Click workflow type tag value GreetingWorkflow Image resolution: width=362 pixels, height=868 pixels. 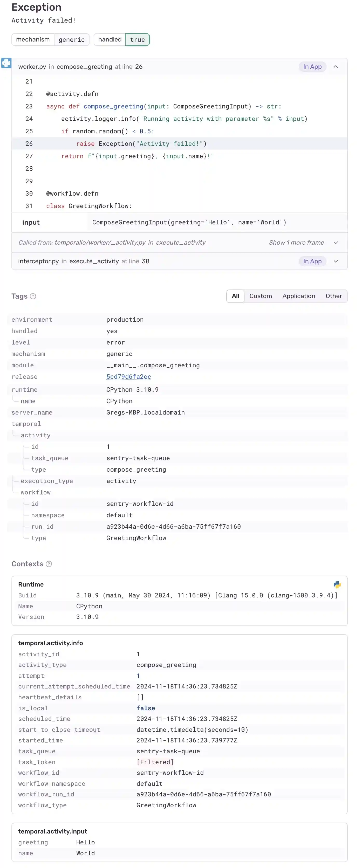click(x=136, y=538)
